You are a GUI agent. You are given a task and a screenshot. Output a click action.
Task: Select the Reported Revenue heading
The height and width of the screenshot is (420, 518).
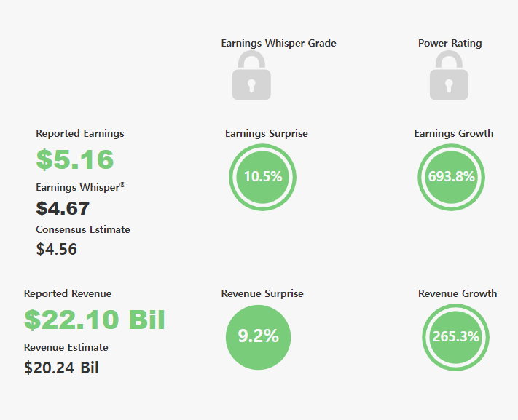click(x=68, y=293)
